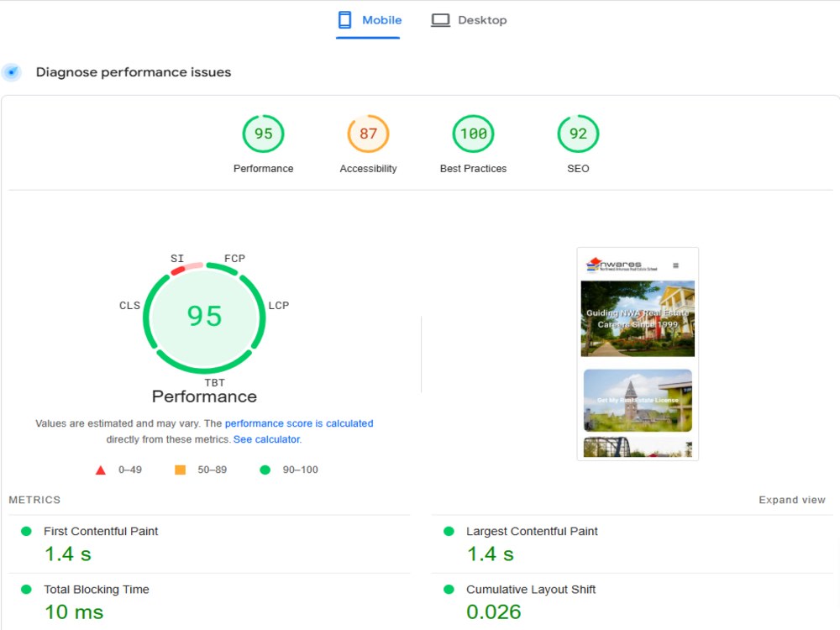Viewport: 840px width, 630px height.
Task: Click the Best Practices category label
Action: [x=473, y=169]
